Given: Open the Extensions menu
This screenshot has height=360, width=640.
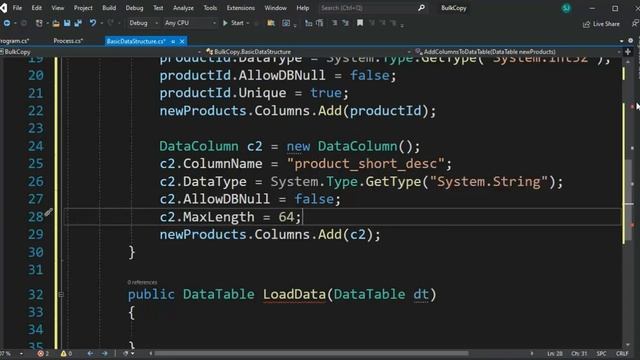Looking at the screenshot, I should [x=240, y=8].
